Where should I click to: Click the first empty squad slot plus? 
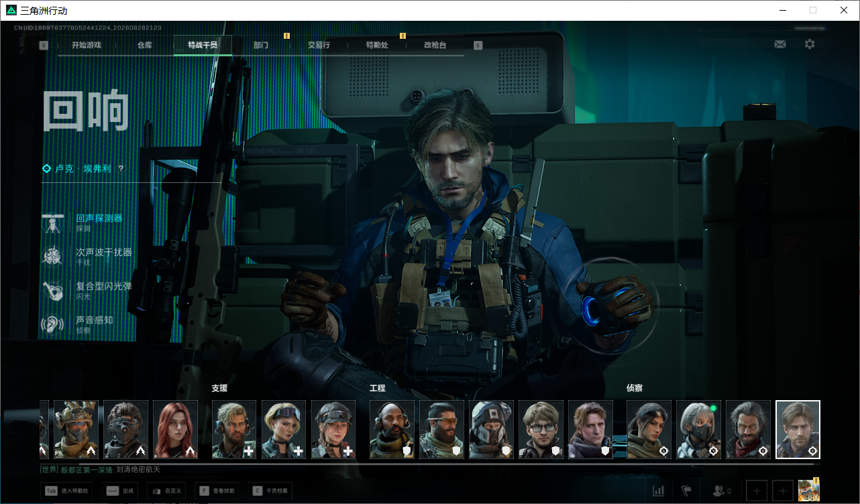point(757,491)
